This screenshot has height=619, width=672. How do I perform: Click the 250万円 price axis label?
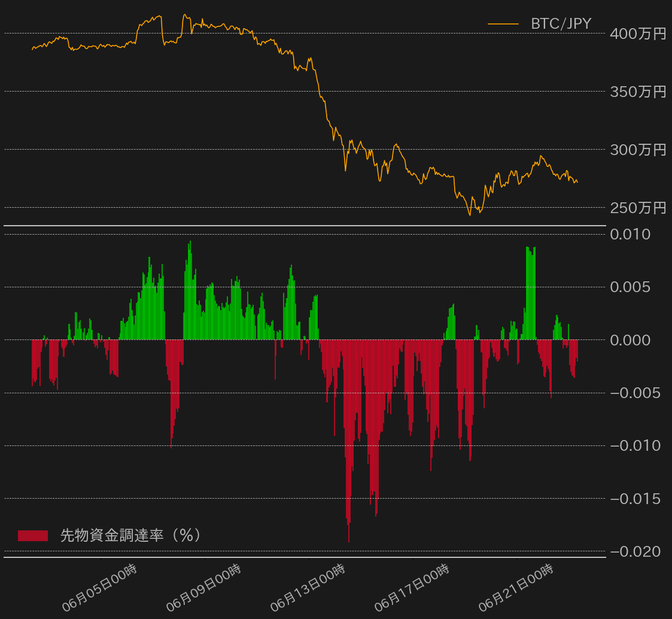tap(638, 208)
